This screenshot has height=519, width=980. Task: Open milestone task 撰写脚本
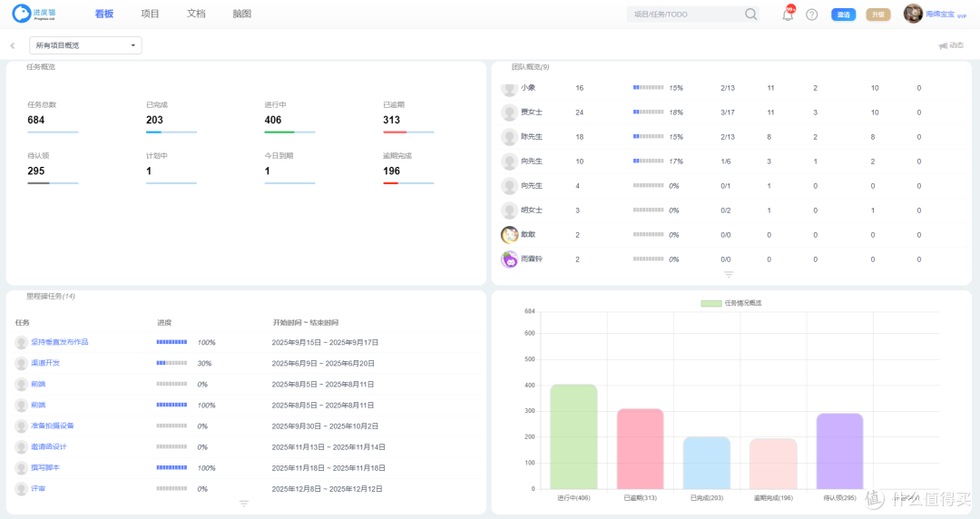(x=45, y=467)
